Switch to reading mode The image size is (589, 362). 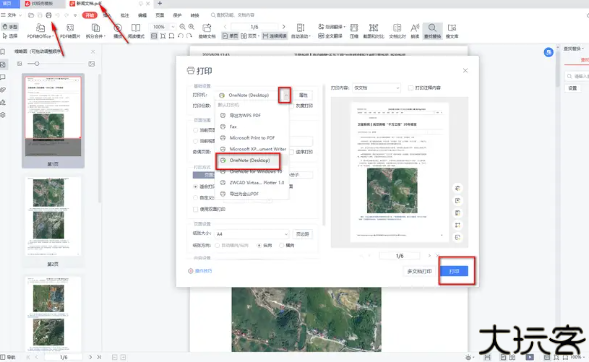(x=136, y=31)
